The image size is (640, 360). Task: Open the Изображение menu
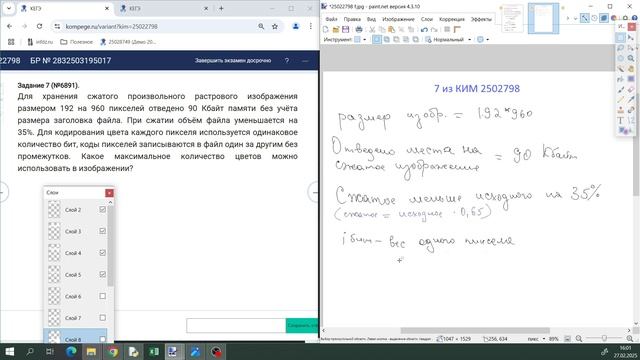click(x=398, y=19)
